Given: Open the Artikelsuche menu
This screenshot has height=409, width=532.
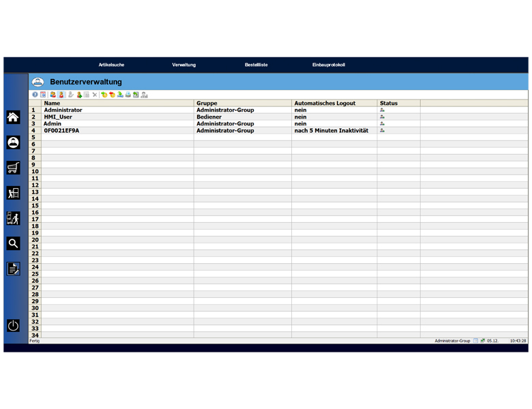Looking at the screenshot, I should [x=111, y=65].
